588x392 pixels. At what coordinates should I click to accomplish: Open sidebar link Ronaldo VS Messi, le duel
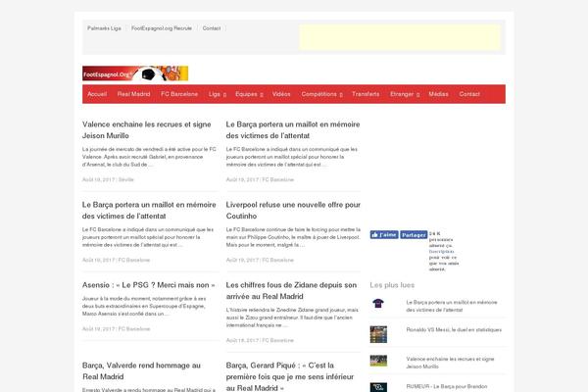click(x=454, y=329)
